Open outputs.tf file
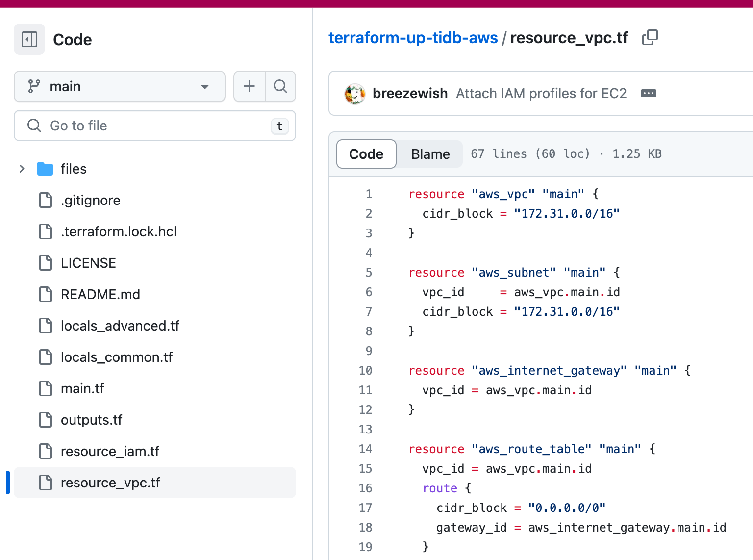Screen dimensions: 753x560 pyautogui.click(x=91, y=420)
